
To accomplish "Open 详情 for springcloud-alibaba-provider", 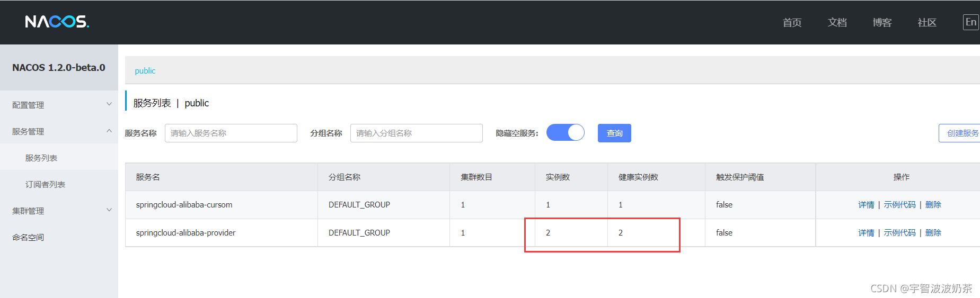I will click(x=866, y=233).
